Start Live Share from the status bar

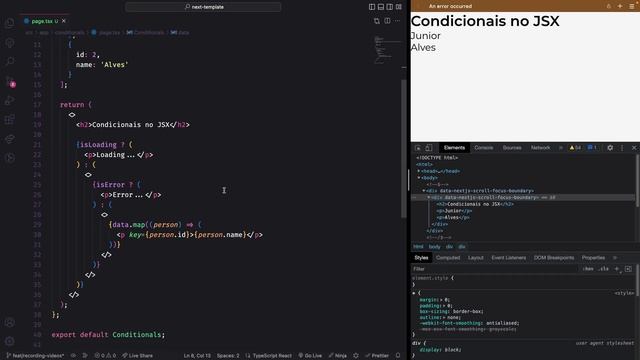[138, 356]
